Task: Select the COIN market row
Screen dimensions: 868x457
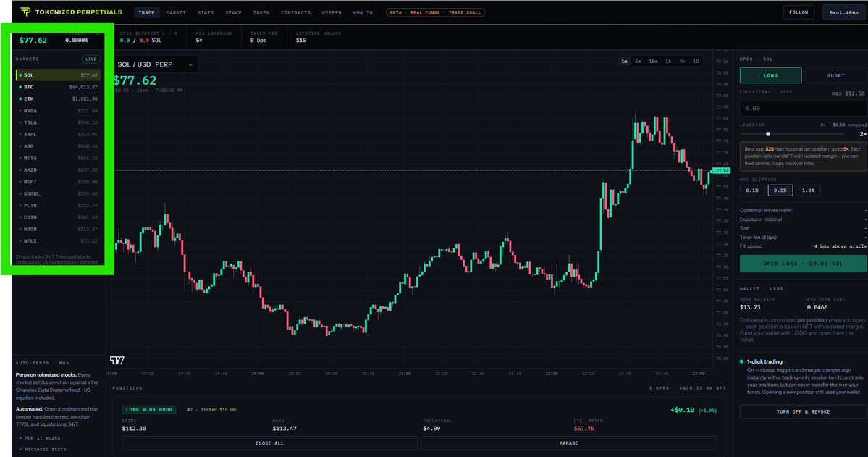Action: (x=58, y=217)
